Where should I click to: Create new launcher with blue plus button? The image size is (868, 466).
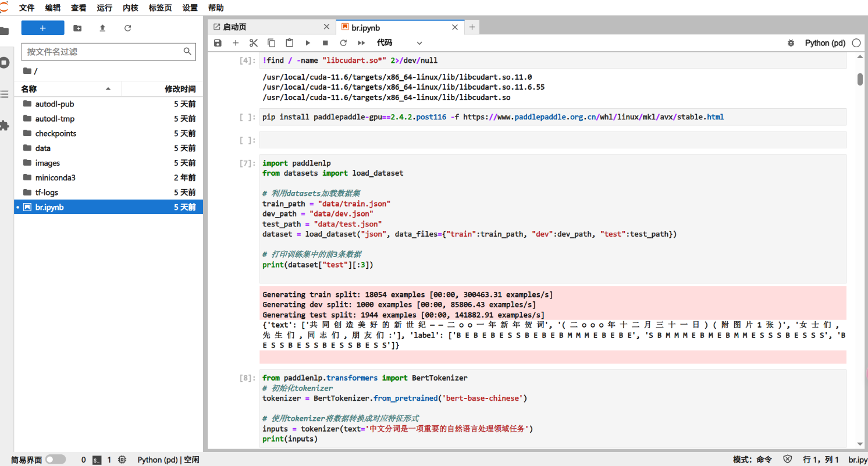click(42, 28)
